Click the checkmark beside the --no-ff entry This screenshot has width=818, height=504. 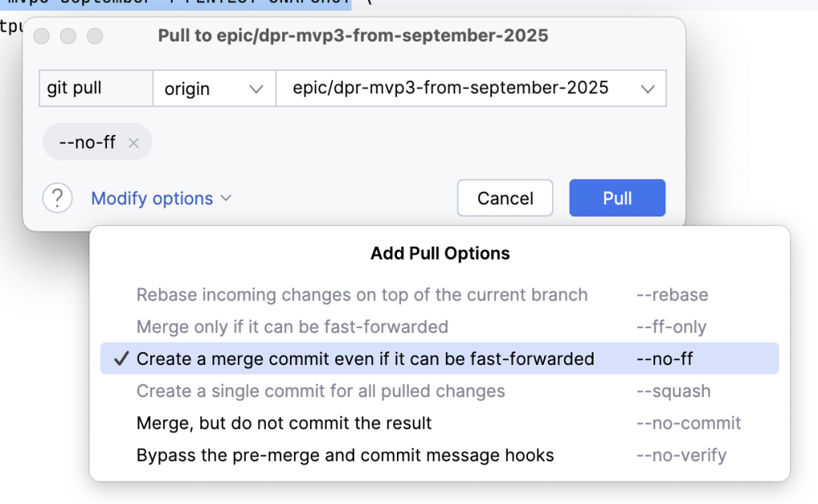[121, 359]
